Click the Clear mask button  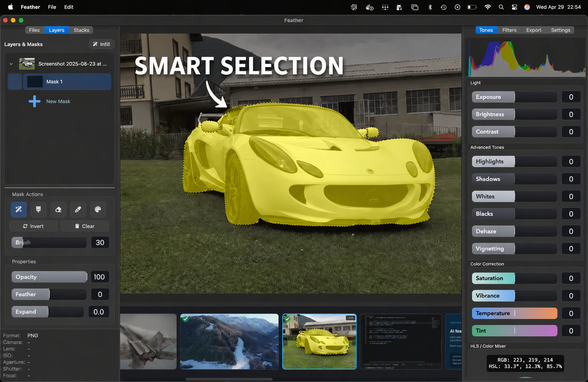85,226
